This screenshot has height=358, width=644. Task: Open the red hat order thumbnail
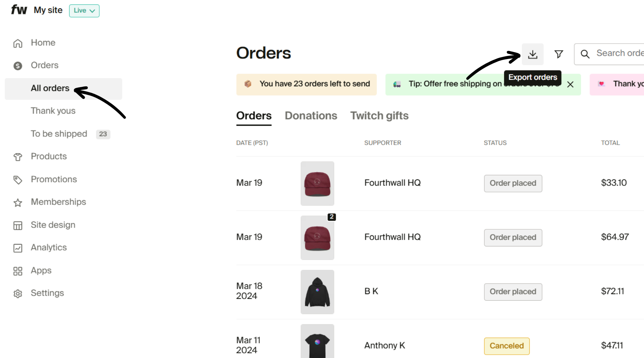click(317, 183)
